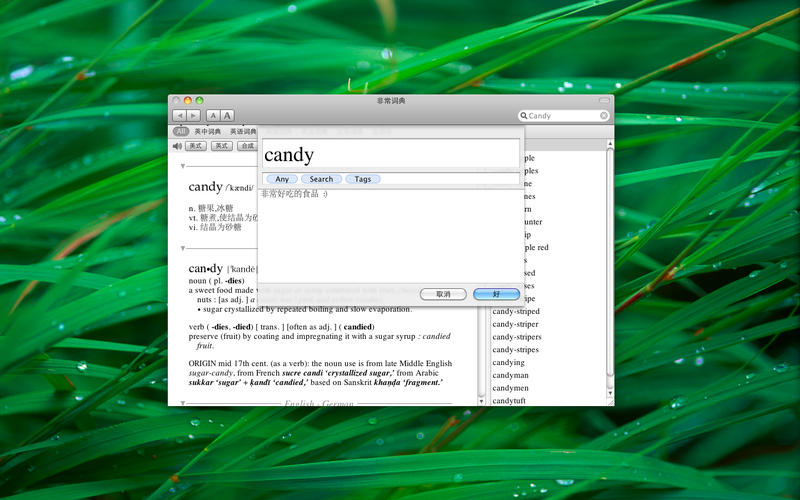Choose the 美式 pronunciation button
Viewport: 800px width, 500px height.
click(x=195, y=146)
